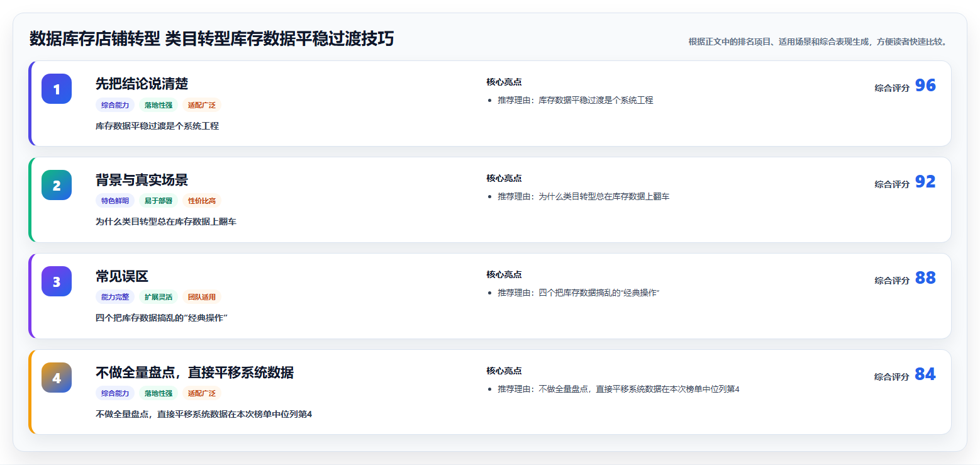Click 核心亮点 label in card 4
This screenshot has height=465, width=980.
tap(504, 371)
